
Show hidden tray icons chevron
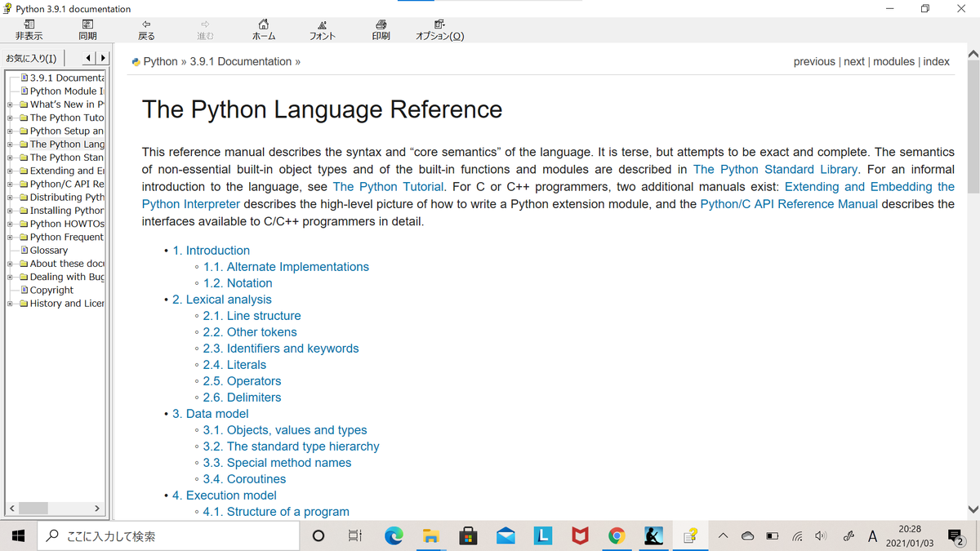click(724, 536)
